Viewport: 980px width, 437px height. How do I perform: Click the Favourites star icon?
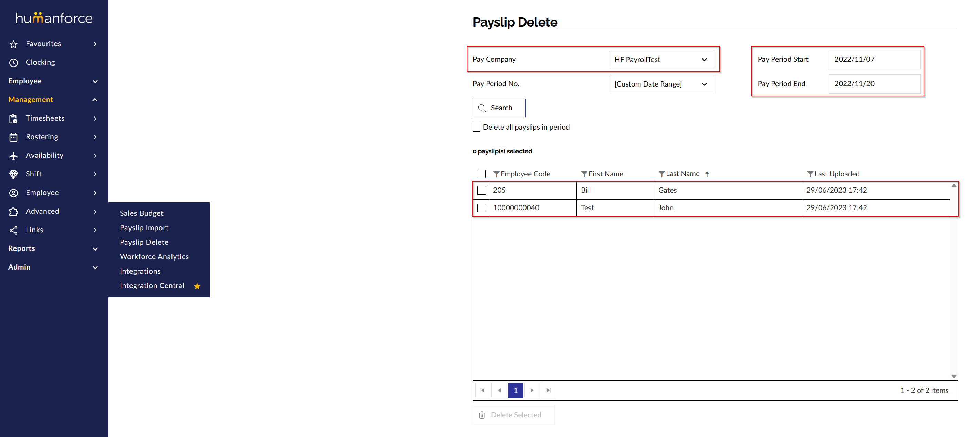tap(14, 44)
